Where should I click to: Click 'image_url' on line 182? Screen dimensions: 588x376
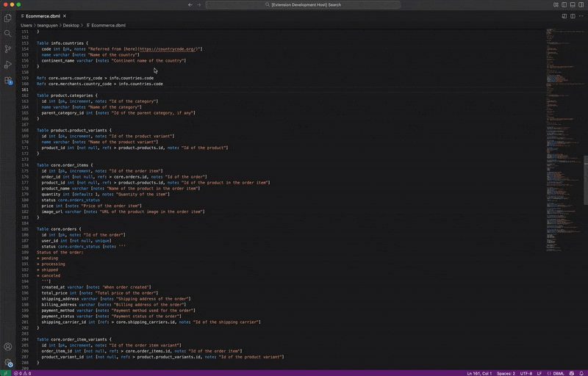pos(51,211)
